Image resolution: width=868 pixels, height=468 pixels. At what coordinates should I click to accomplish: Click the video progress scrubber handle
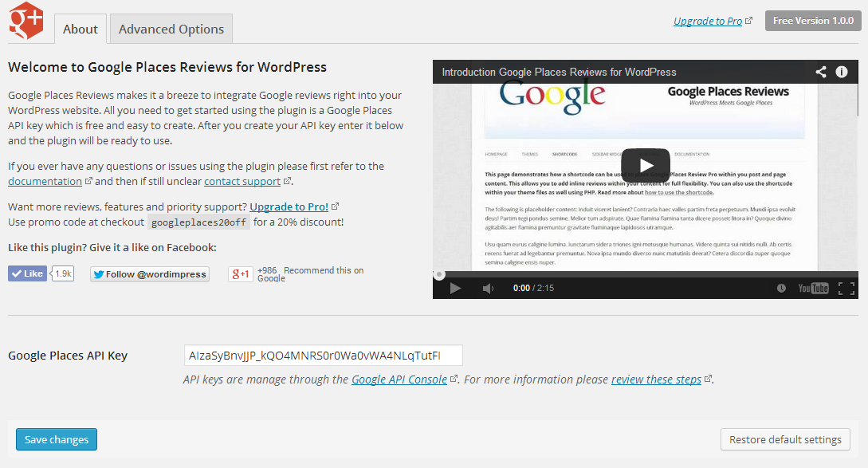coord(439,274)
